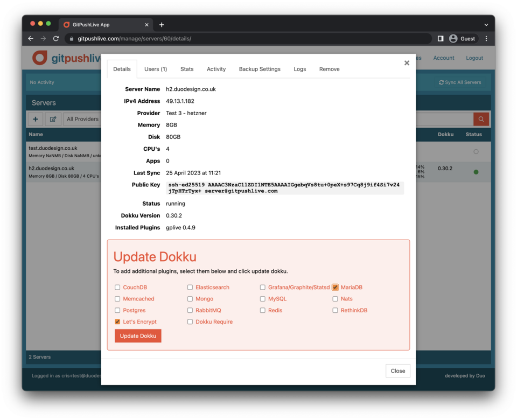Screen dimensions: 517x420
Task: Open the Stats tab
Action: [x=187, y=69]
